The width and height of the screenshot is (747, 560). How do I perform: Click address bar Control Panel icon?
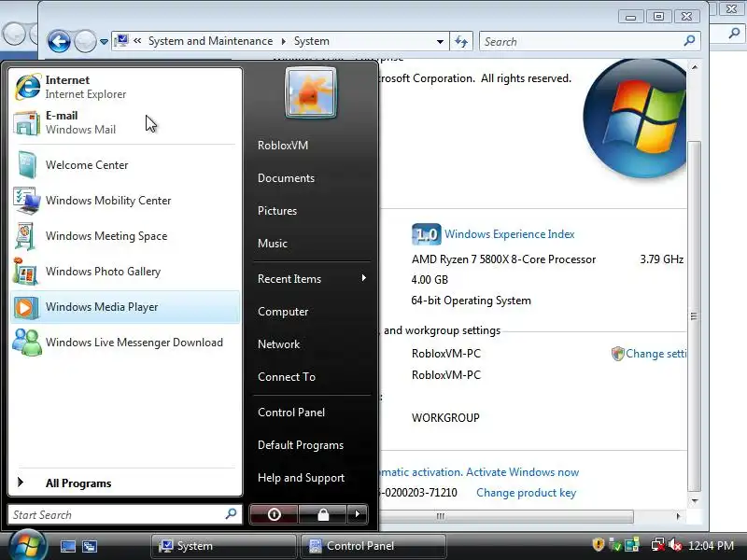click(122, 40)
